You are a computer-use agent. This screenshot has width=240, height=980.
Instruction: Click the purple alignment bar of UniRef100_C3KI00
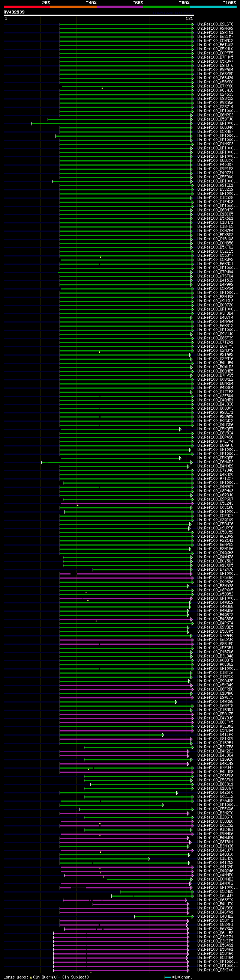coord(121,971)
